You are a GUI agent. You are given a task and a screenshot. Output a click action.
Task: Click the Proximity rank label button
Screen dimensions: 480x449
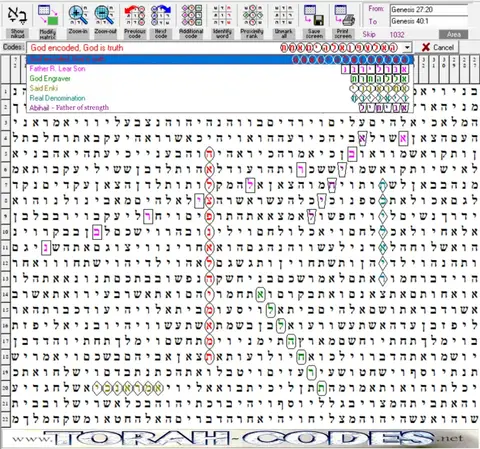[x=252, y=33]
